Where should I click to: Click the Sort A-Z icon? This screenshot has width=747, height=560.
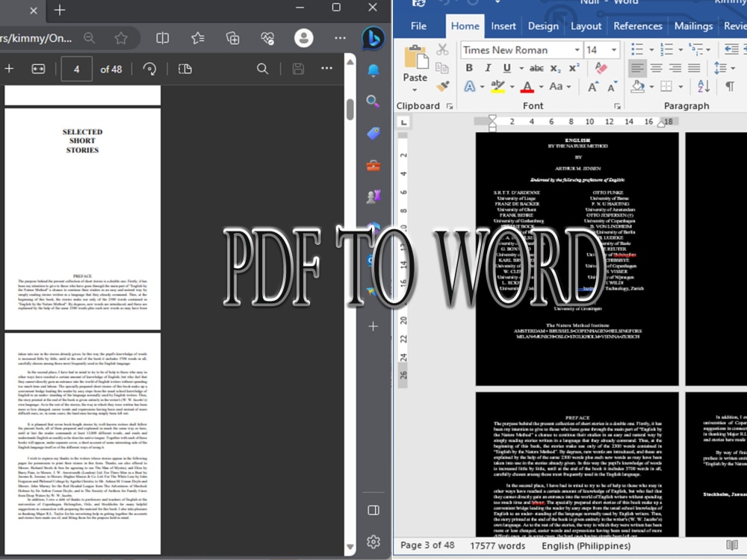(703, 87)
